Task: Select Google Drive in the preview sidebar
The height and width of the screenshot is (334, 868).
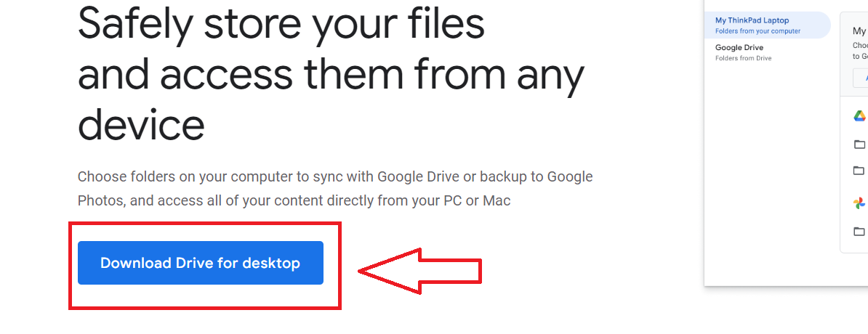Action: pyautogui.click(x=739, y=48)
